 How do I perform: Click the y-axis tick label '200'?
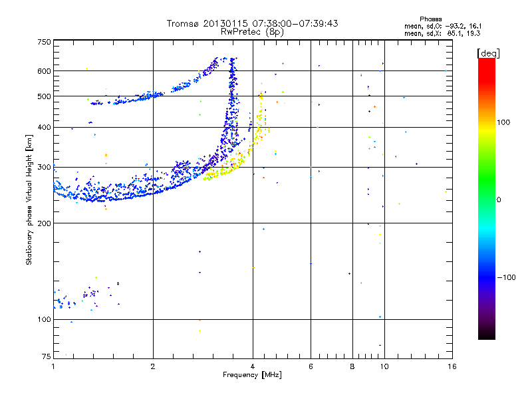[44, 223]
